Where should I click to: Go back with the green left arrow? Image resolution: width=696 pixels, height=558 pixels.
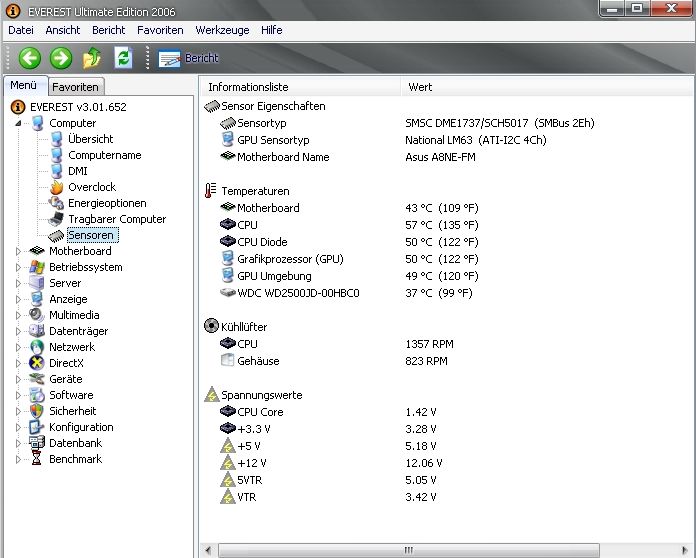[30, 58]
